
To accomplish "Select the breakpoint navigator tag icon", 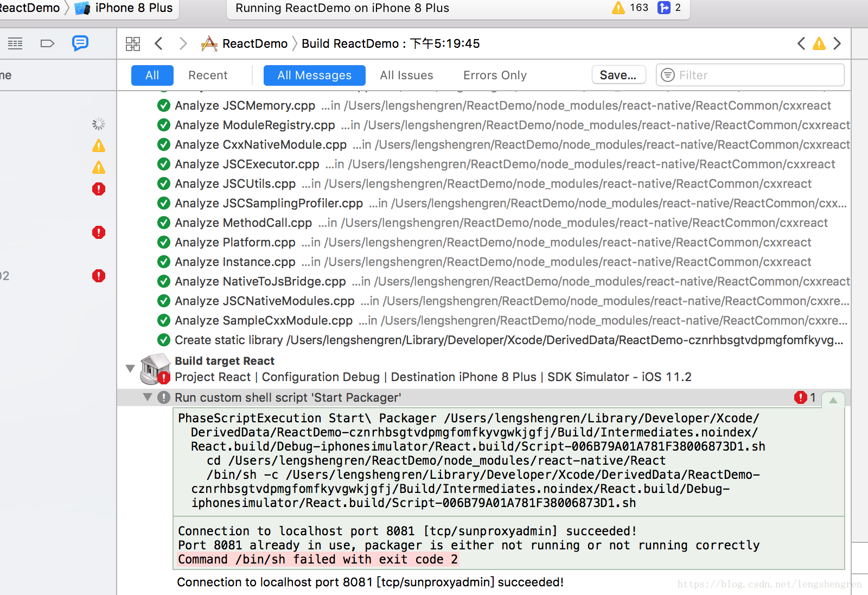I will click(48, 43).
